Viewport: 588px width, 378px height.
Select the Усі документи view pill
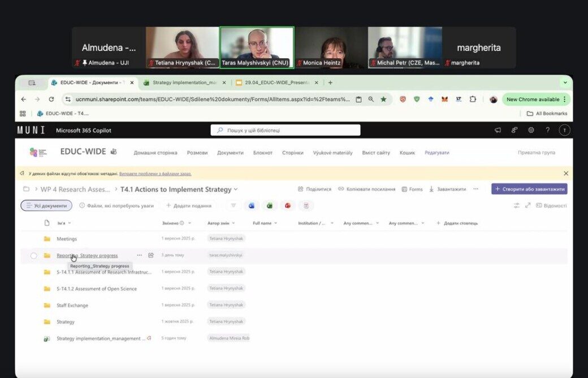(46, 205)
